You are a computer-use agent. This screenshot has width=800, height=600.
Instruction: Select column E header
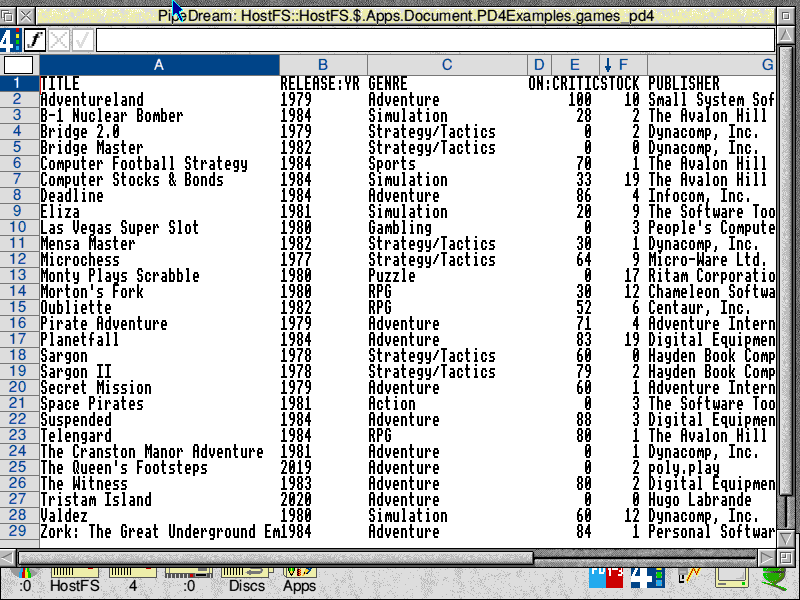pos(574,65)
